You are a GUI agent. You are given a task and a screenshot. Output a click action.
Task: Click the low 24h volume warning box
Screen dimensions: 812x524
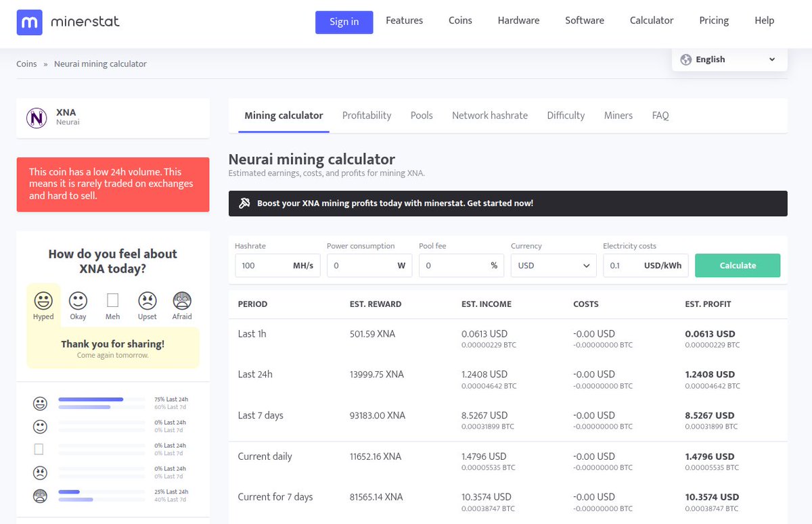(x=113, y=185)
